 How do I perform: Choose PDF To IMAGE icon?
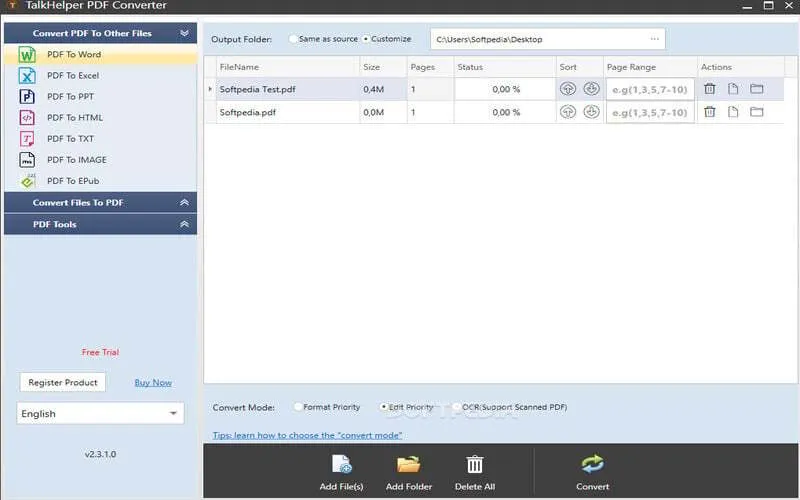coord(27,160)
